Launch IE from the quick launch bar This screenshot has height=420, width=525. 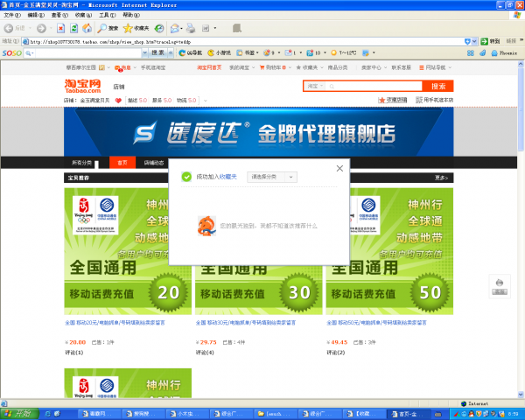pyautogui.click(x=47, y=414)
